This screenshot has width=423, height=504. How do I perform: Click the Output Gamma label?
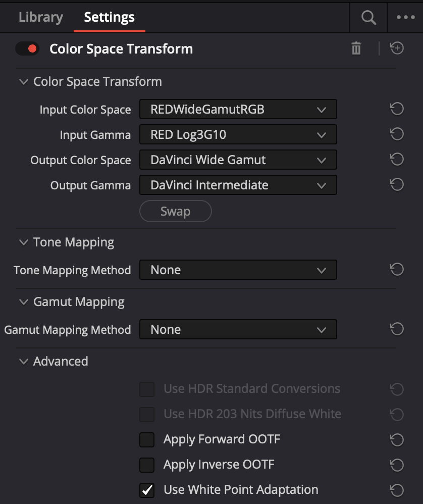(90, 185)
